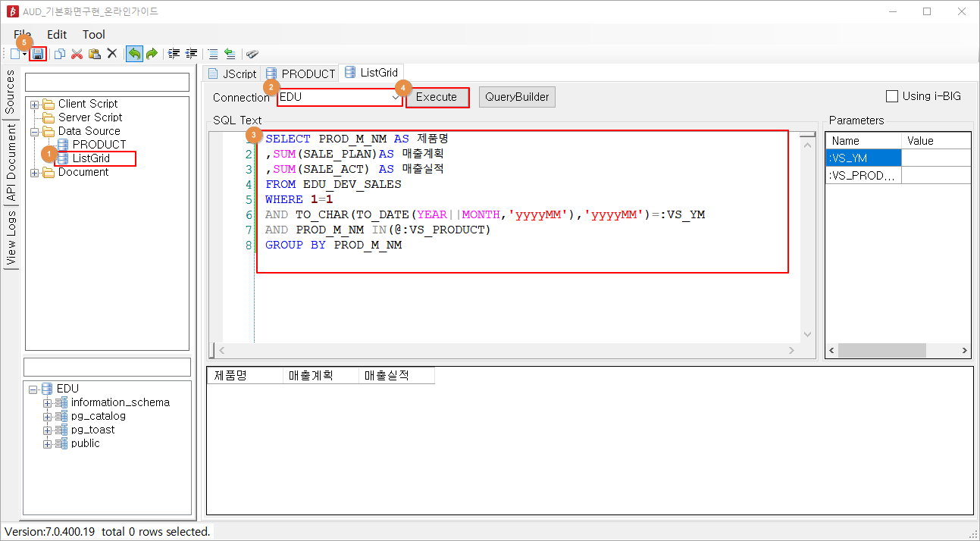Click the Undo green arrow icon

[x=134, y=54]
